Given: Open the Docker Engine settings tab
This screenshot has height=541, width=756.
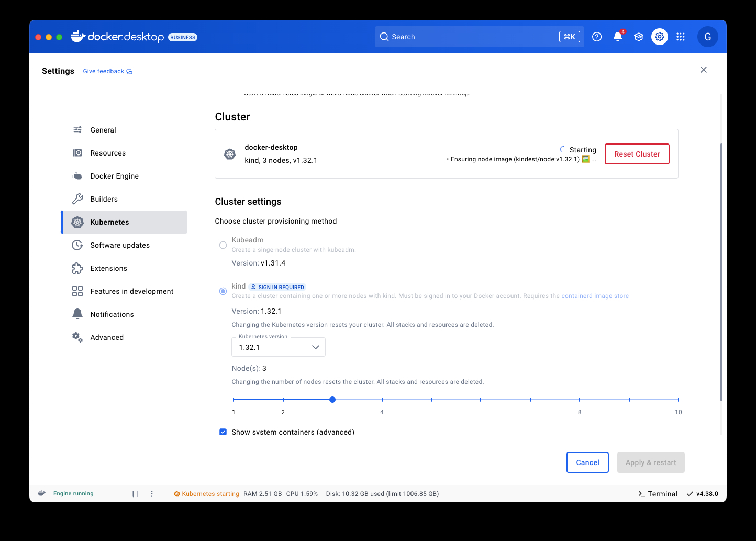Looking at the screenshot, I should pos(114,176).
